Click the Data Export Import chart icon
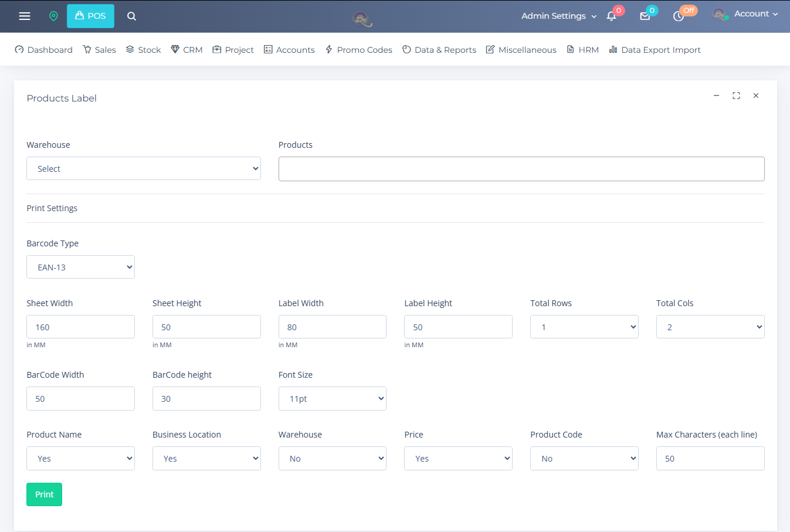The image size is (790, 532). tap(613, 50)
